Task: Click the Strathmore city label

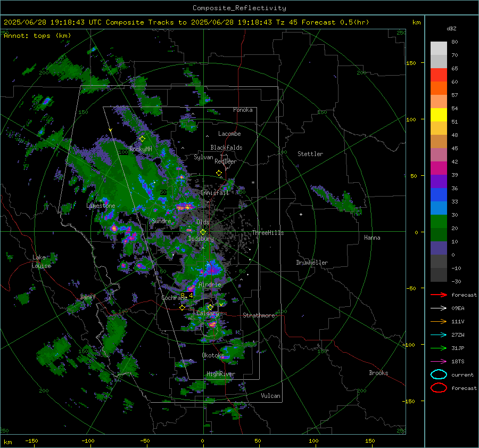Action: 259,315
